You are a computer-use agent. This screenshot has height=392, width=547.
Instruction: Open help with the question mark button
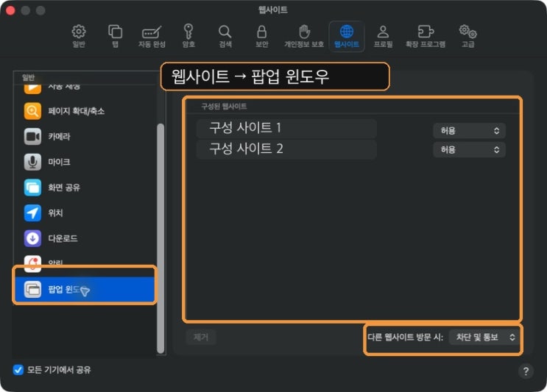point(526,371)
